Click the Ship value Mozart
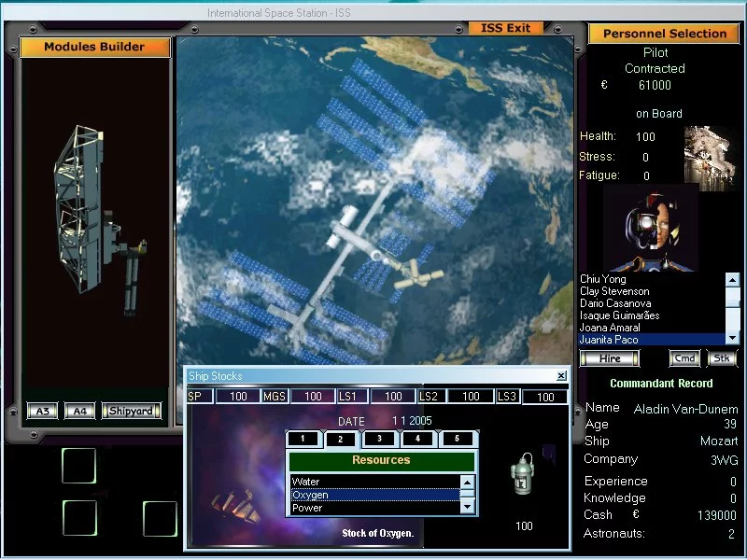 pos(719,441)
